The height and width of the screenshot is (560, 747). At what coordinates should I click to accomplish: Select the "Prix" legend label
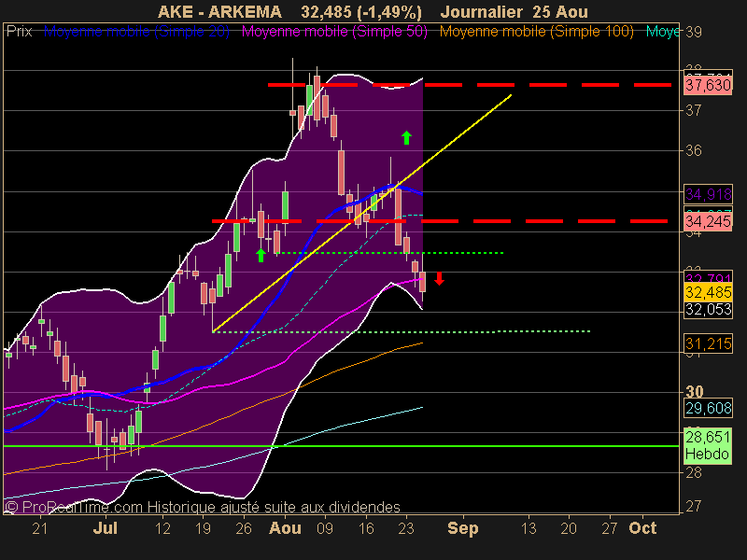click(19, 32)
